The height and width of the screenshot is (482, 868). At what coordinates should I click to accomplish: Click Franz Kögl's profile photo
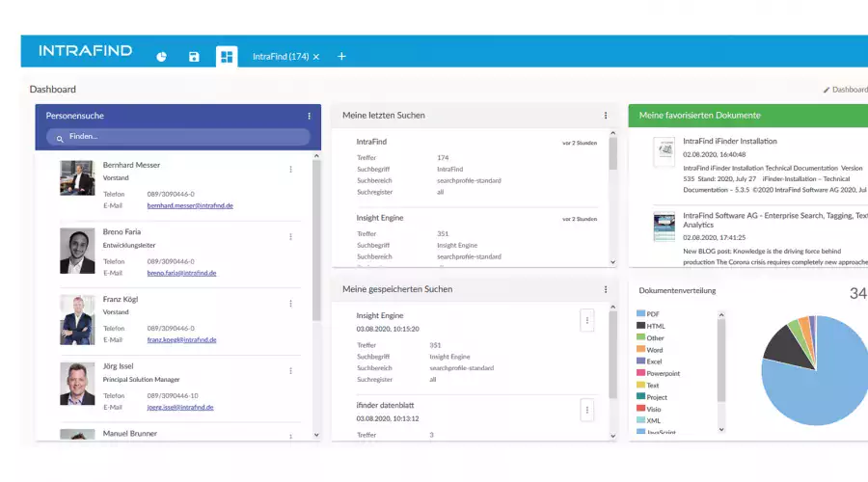pyautogui.click(x=77, y=320)
